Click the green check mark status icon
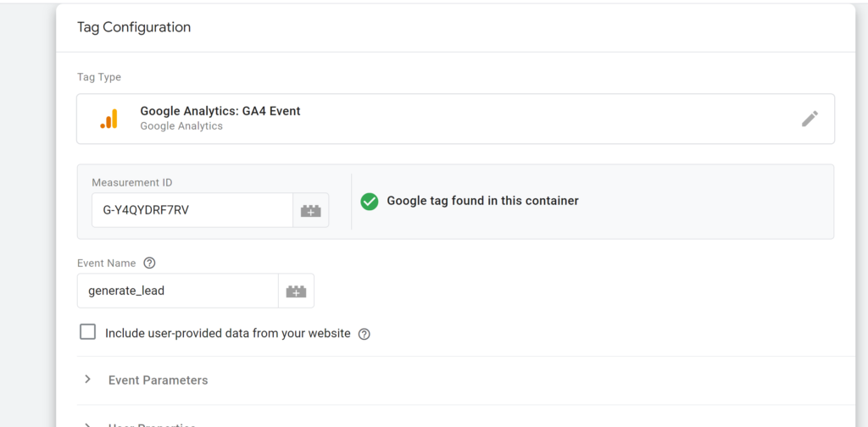The width and height of the screenshot is (868, 427). click(x=370, y=202)
